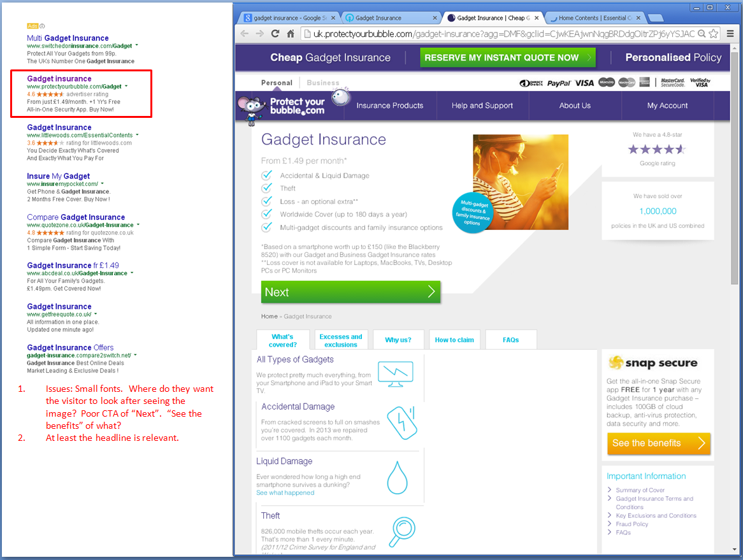Expand dropdown arrow beside protectyourbubble.com ad URL
Image resolution: width=743 pixels, height=560 pixels.
click(126, 86)
